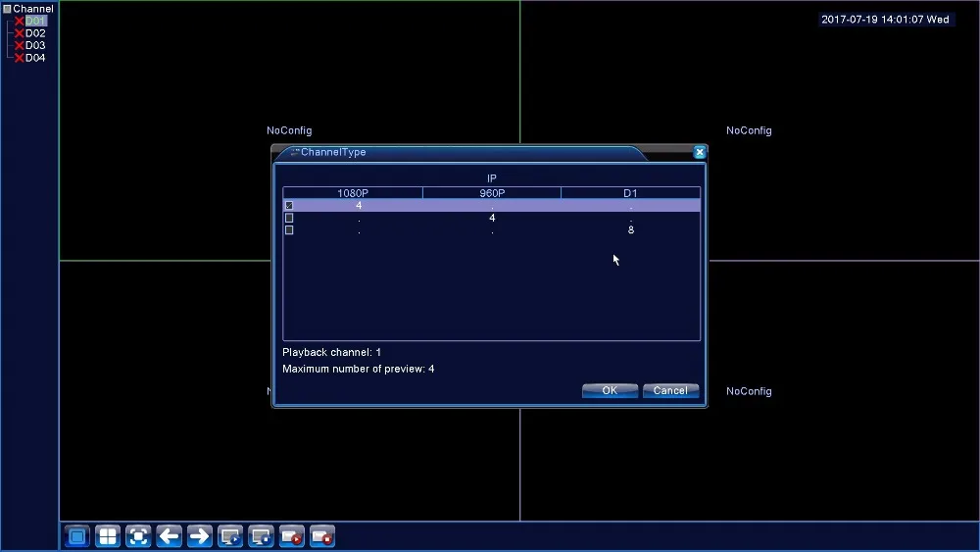Start tour with monitor play icon
Viewport: 980px width, 552px height.
230,536
